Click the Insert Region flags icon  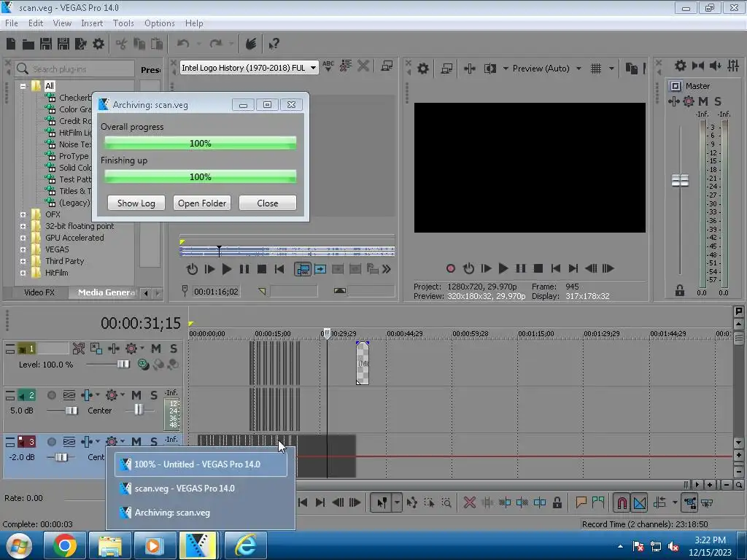point(598,502)
